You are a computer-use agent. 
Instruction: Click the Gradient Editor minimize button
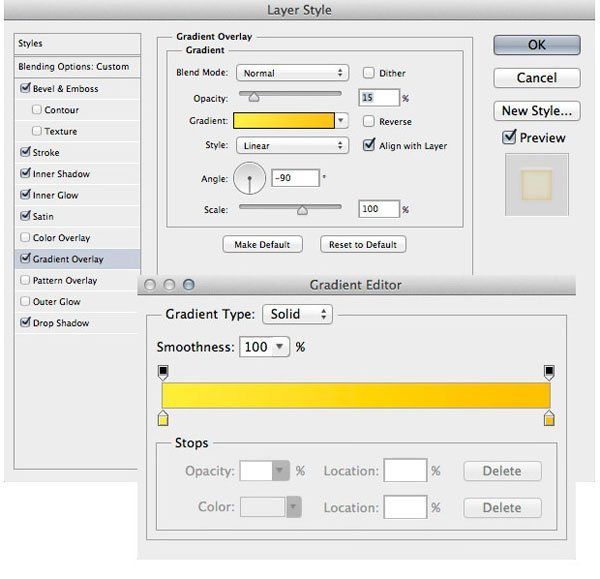tap(169, 285)
